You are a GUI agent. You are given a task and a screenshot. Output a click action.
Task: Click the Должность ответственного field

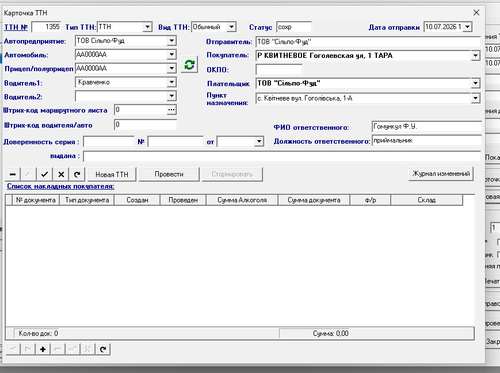click(x=426, y=141)
